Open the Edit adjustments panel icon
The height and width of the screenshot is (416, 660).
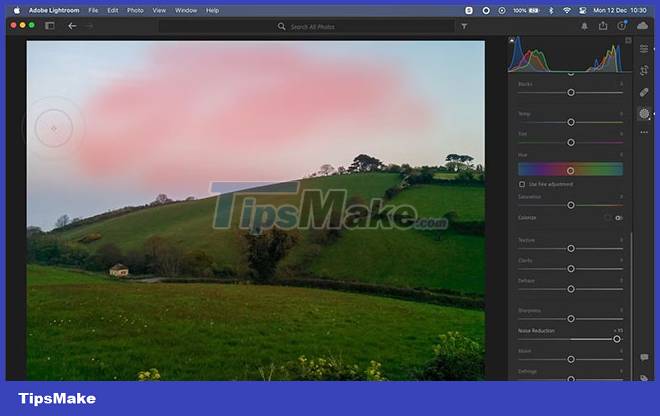(x=644, y=49)
